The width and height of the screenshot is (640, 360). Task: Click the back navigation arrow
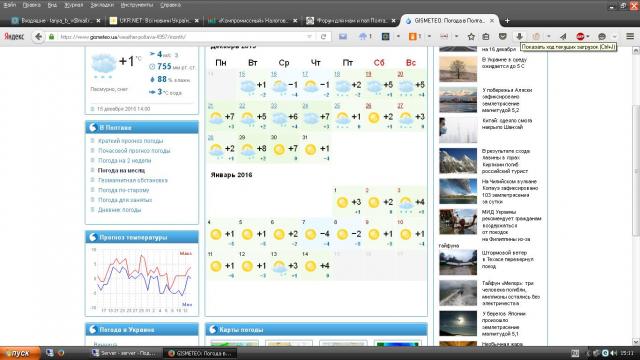(38, 37)
